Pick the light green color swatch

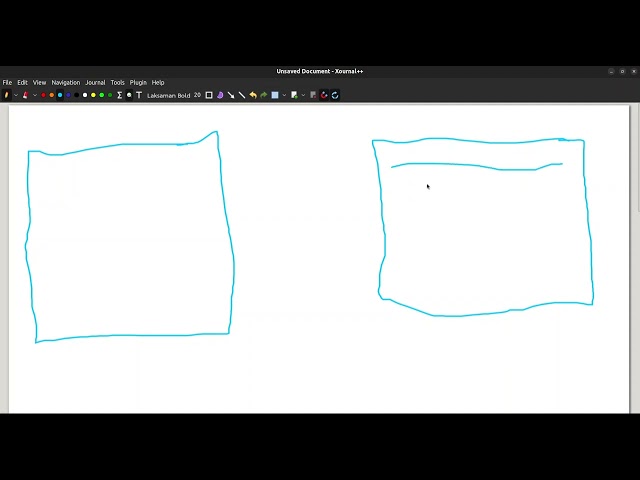[102, 95]
